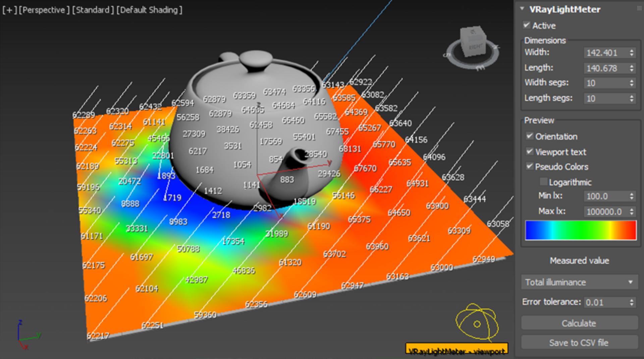Click the light meter value 63058
The height and width of the screenshot is (359, 644).
(x=498, y=224)
